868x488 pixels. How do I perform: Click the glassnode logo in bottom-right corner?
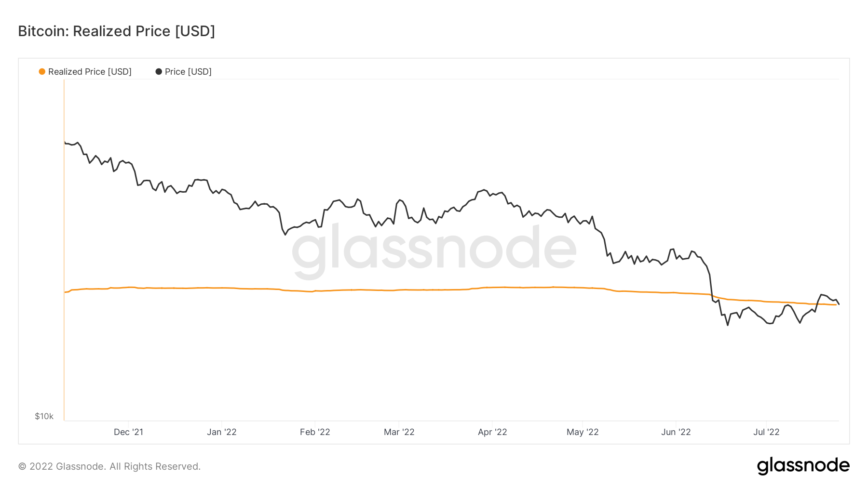[x=803, y=466]
